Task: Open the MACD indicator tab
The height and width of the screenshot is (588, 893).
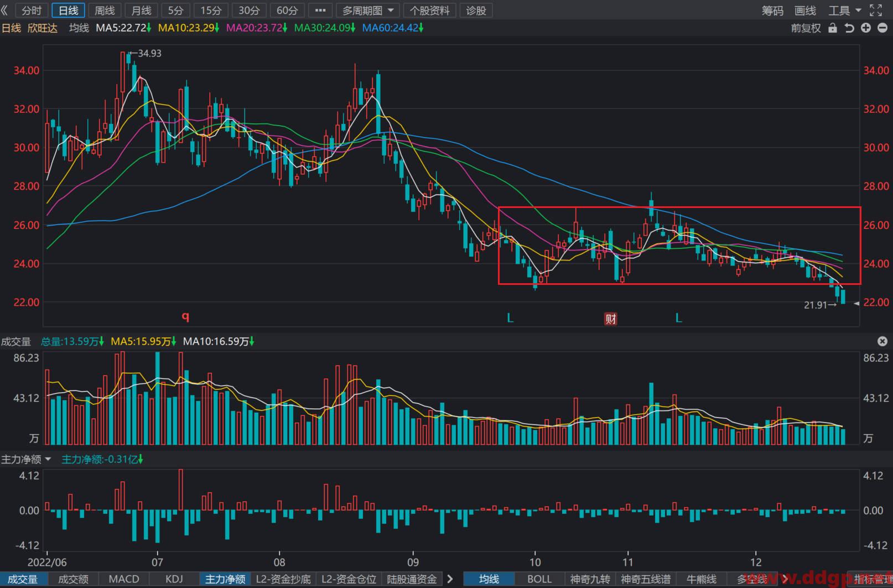Action: 124,579
